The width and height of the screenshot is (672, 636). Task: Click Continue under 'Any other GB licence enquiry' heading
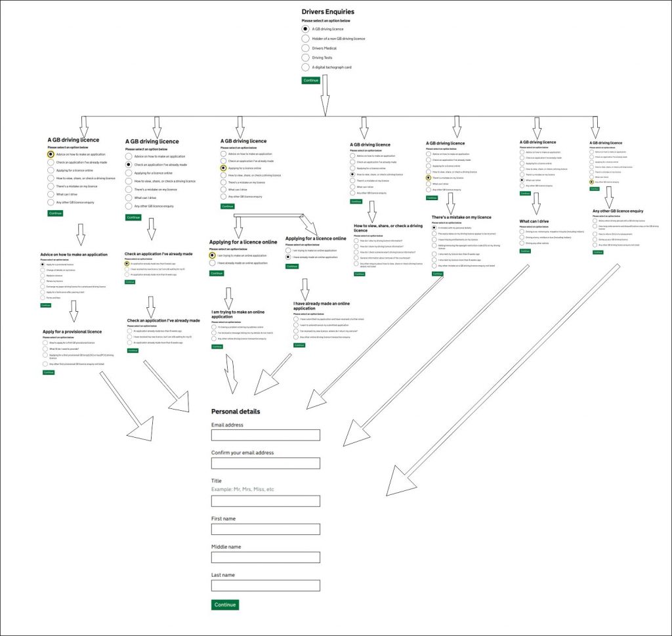click(x=597, y=252)
